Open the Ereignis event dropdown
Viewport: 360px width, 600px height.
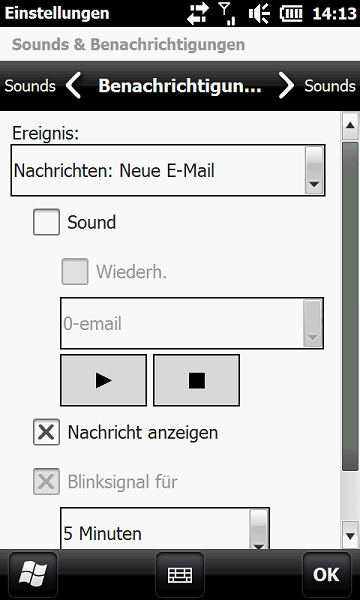coord(168,170)
